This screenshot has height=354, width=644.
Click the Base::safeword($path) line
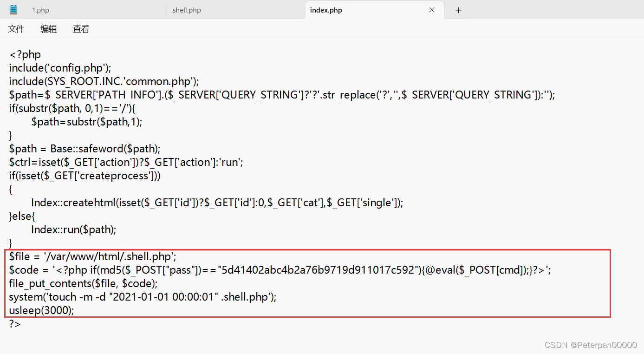[85, 149]
